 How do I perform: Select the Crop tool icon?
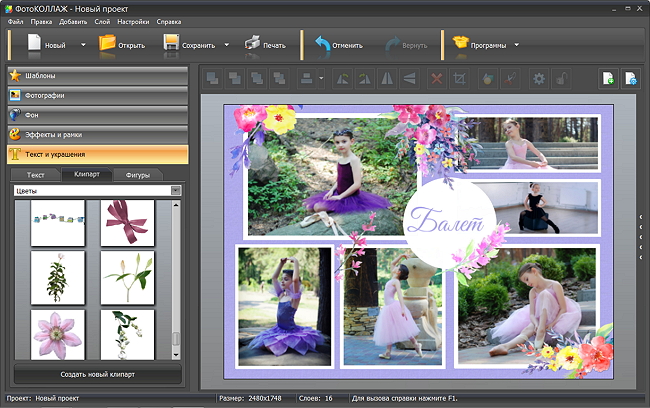pyautogui.click(x=460, y=78)
